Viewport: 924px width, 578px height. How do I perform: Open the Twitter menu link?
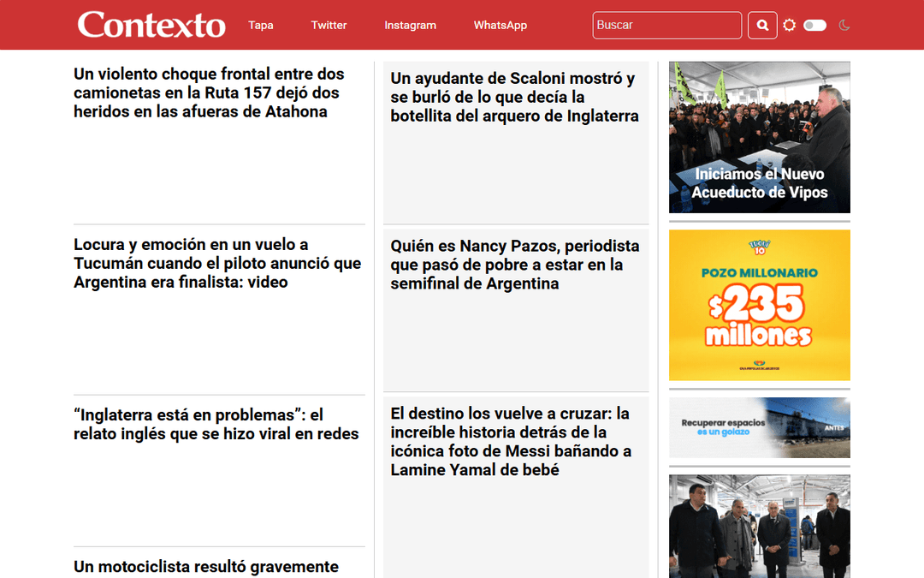[329, 26]
